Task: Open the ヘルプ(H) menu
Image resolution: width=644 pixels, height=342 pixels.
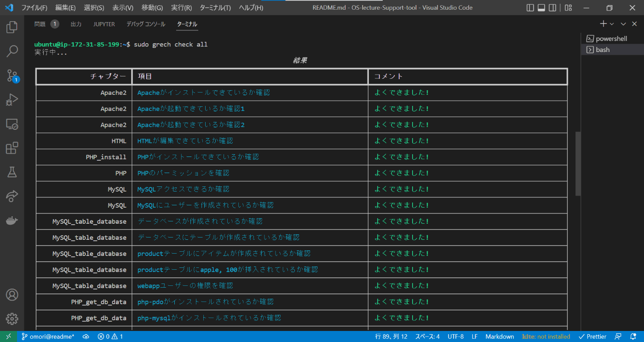Action: pos(251,7)
